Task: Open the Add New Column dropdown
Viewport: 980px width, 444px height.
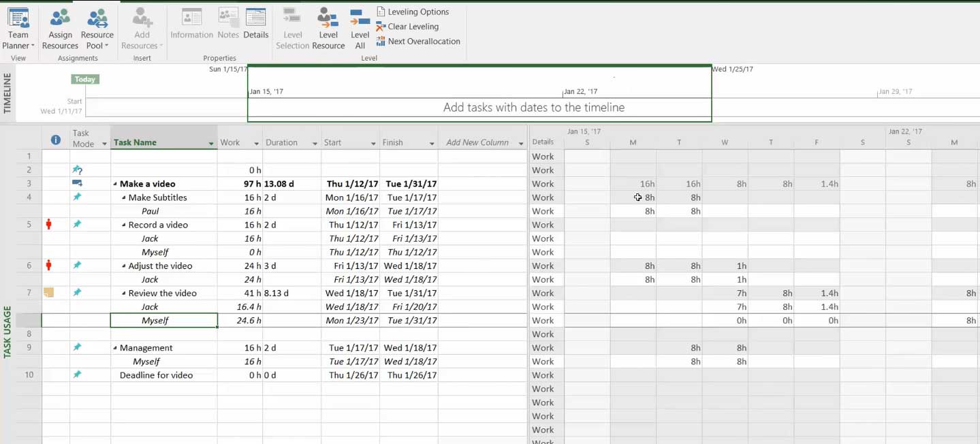Action: tap(521, 143)
